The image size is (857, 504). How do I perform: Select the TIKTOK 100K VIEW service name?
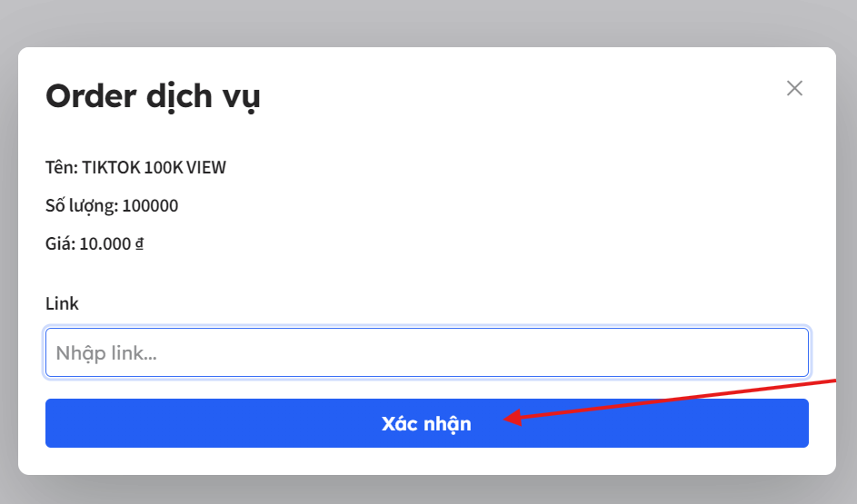(154, 167)
